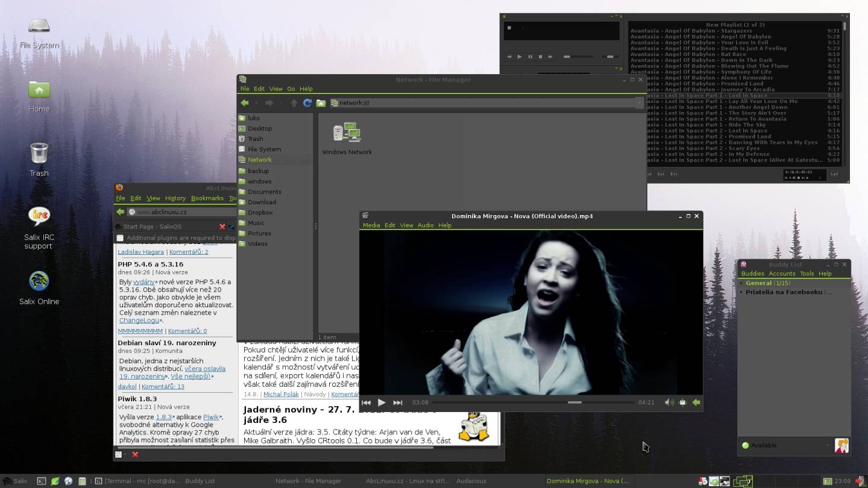868x488 pixels.
Task: Select Videos in File Manager sidebar
Action: point(257,244)
